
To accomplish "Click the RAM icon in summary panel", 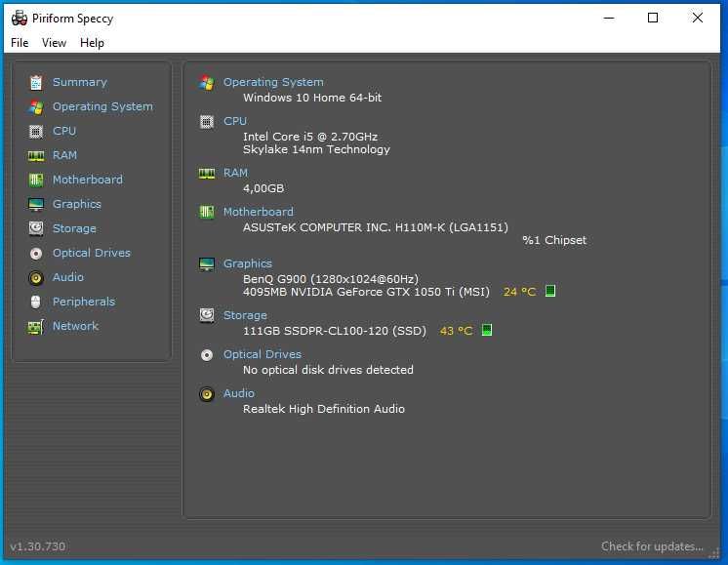I will (207, 174).
